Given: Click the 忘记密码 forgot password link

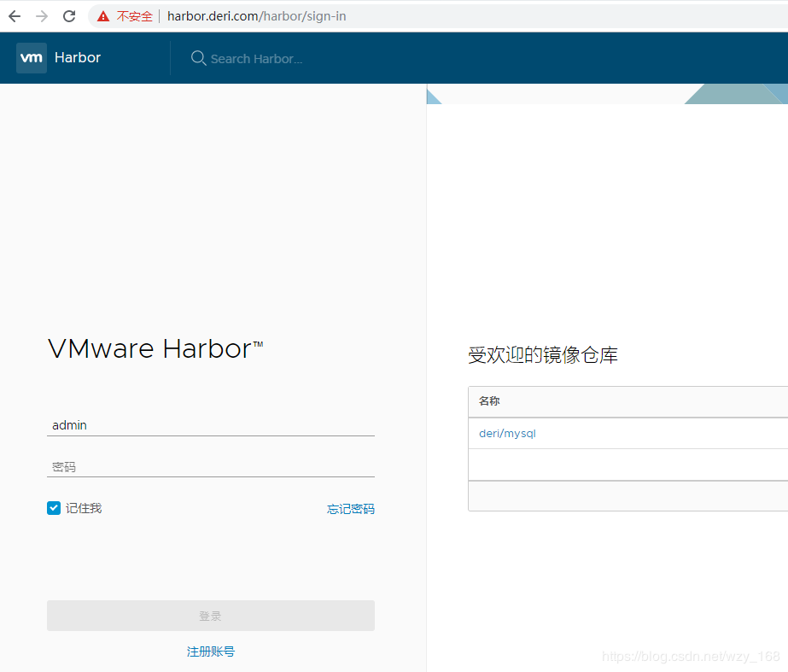Looking at the screenshot, I should (x=350, y=508).
